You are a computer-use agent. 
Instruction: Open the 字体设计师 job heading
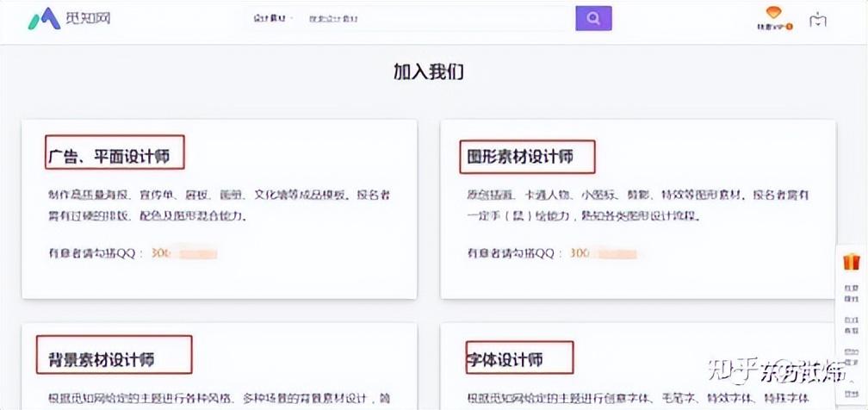tap(505, 359)
